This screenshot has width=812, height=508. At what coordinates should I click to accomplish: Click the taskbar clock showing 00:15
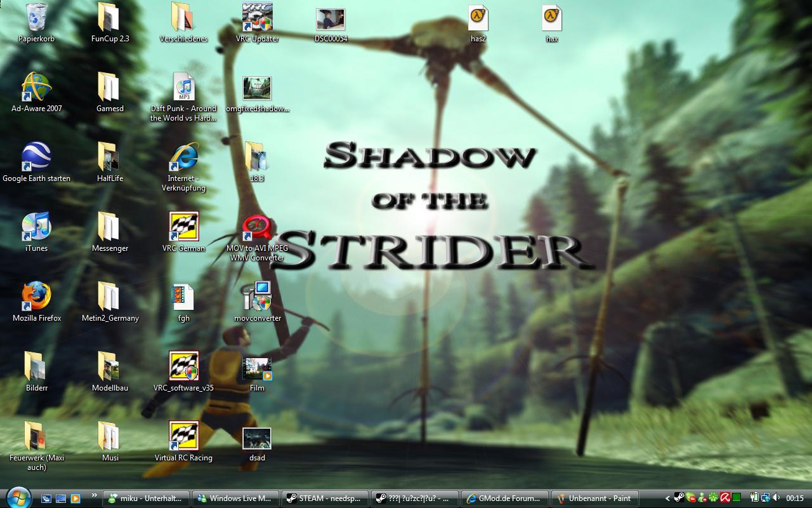pos(795,498)
